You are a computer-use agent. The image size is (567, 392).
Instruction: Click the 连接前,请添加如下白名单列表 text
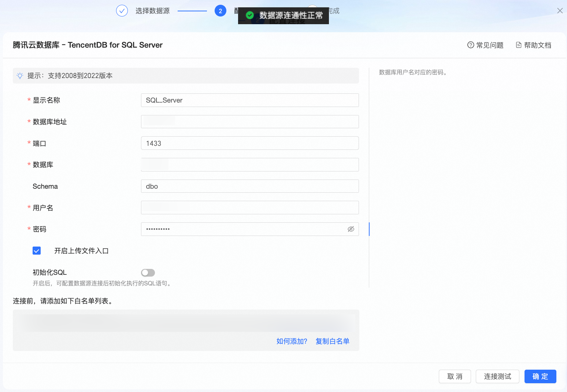[x=63, y=301]
